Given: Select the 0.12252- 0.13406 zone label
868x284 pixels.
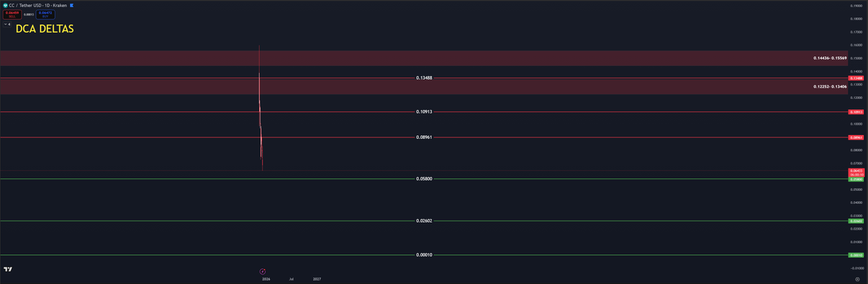Looking at the screenshot, I should pos(830,86).
